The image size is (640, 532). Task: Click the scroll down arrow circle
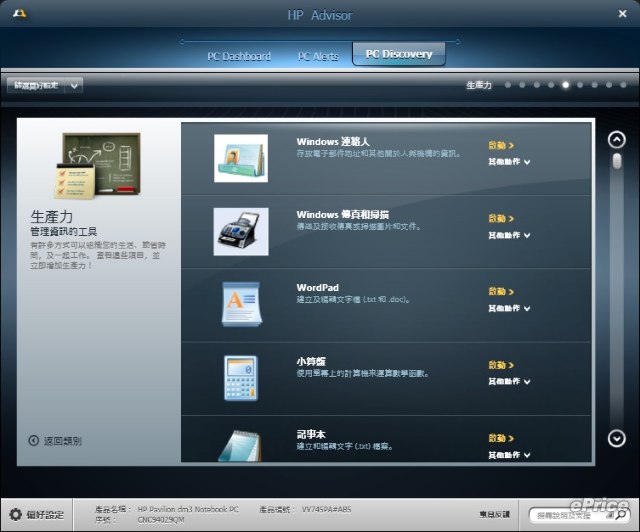tap(616, 439)
